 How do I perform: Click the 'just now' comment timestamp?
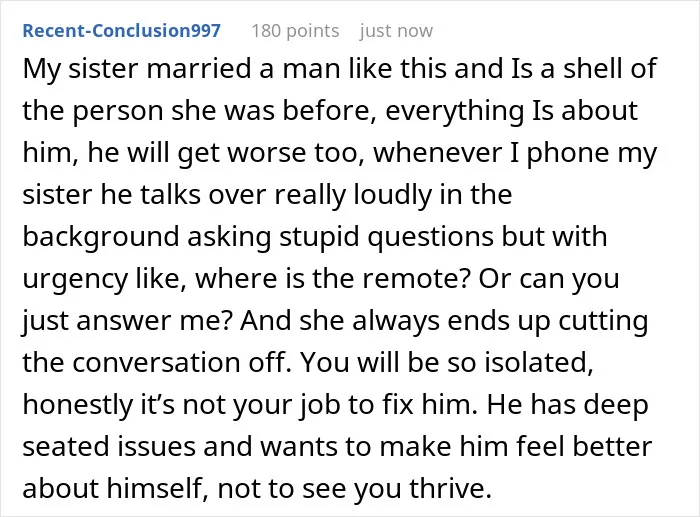tap(396, 31)
